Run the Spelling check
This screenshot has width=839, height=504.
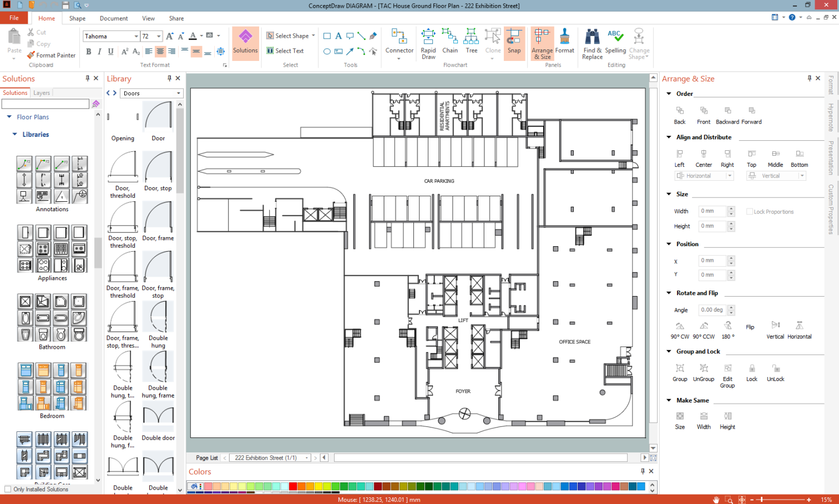pos(615,42)
